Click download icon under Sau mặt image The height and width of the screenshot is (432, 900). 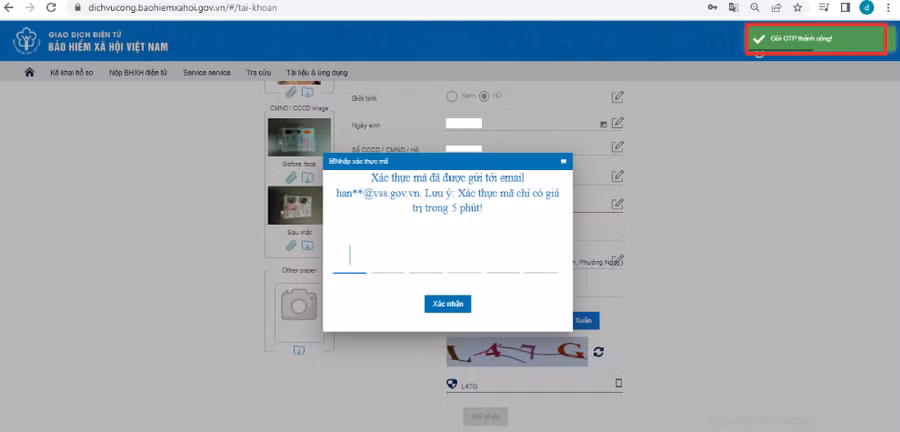coord(307,245)
